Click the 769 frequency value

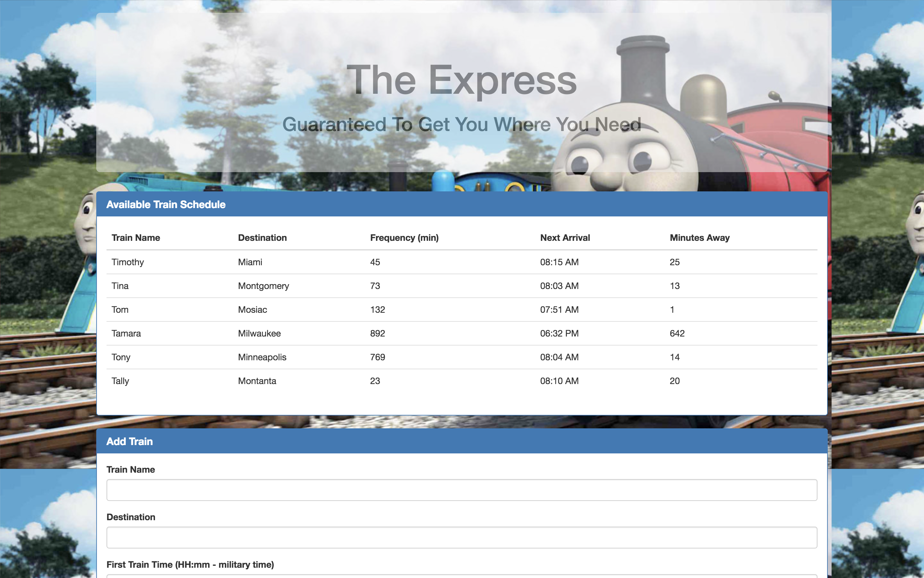pyautogui.click(x=377, y=357)
